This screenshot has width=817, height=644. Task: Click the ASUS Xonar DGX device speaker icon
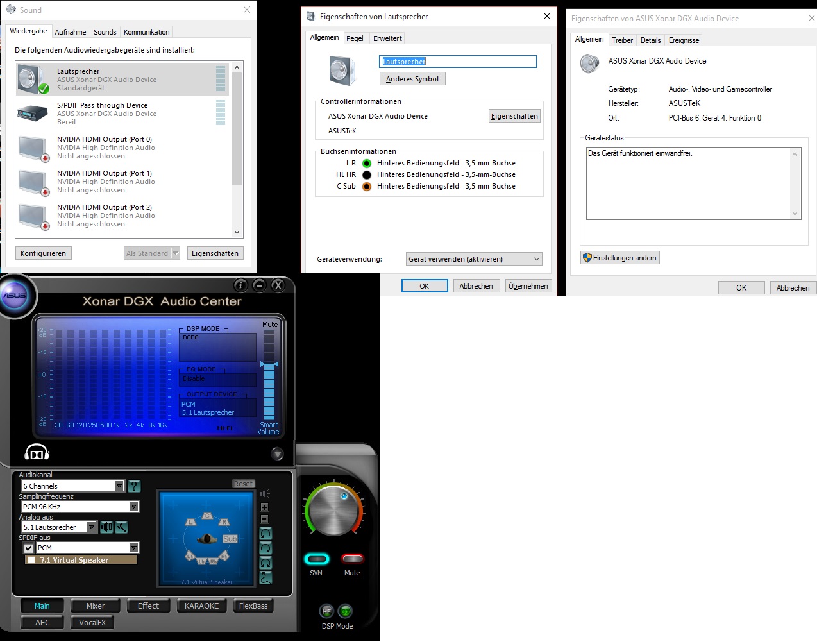coord(589,64)
